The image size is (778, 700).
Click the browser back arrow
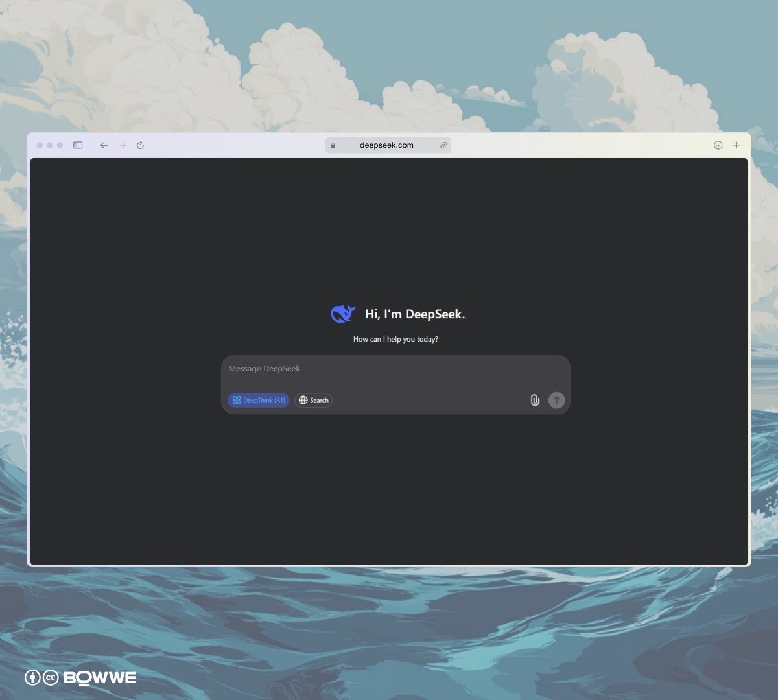coord(104,145)
